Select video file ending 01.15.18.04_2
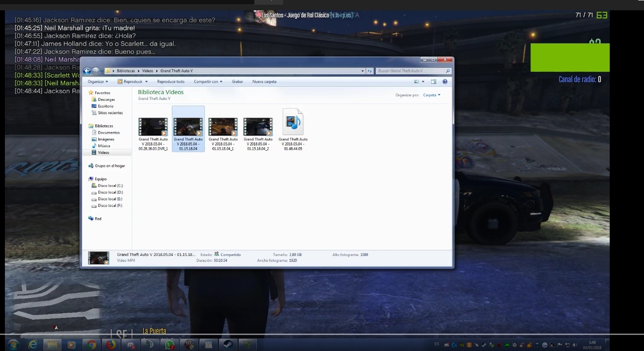 [258, 134]
